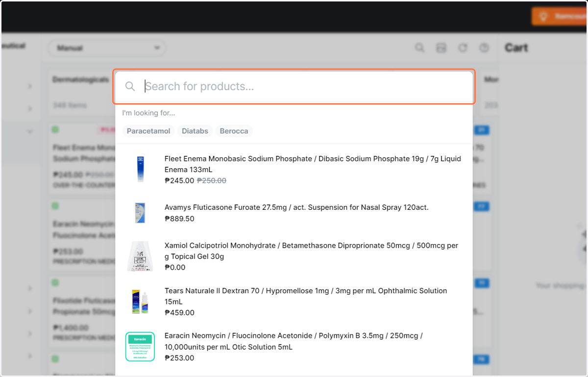The height and width of the screenshot is (377, 588).
Task: Click the struck-through ₱250.00 price in results
Action: coord(212,180)
